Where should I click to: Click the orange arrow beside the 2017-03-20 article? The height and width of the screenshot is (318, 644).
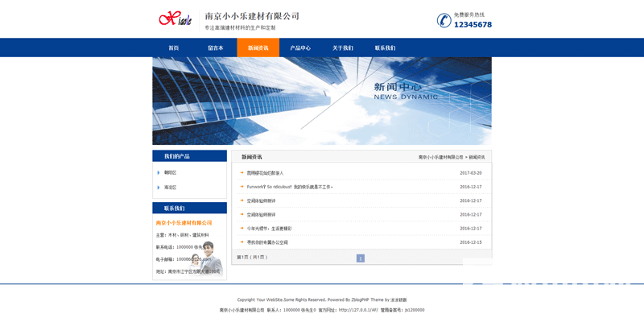pos(242,172)
